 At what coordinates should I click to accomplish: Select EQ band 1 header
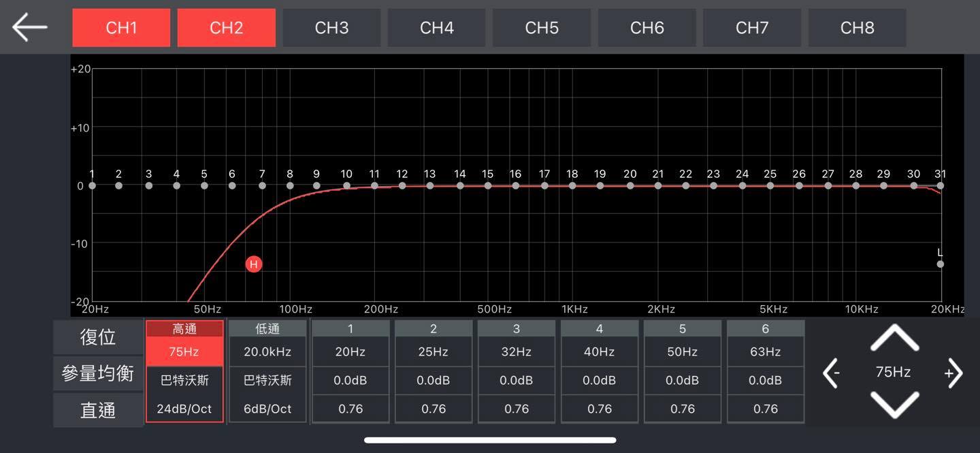tap(350, 329)
